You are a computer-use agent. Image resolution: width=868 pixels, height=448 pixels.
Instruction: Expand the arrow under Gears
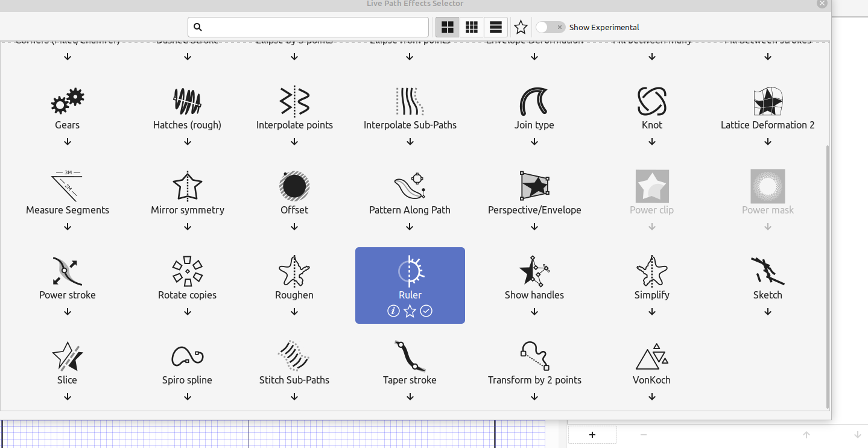click(x=68, y=142)
